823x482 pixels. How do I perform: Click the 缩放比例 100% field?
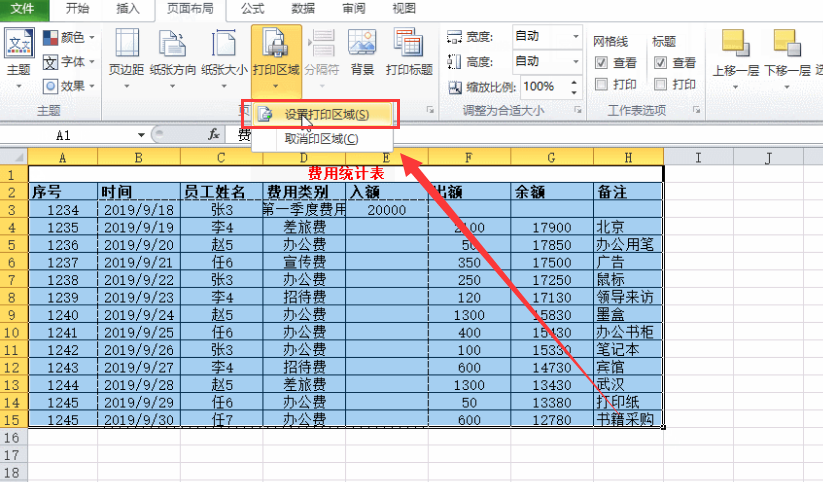544,87
